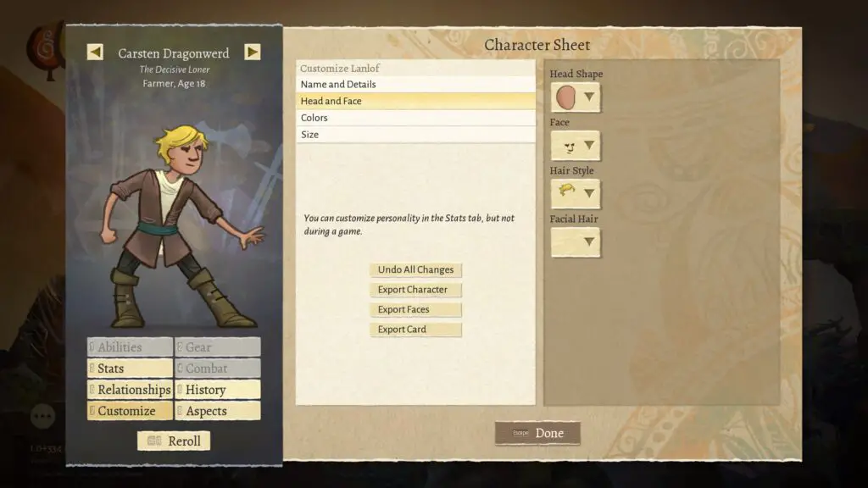The height and width of the screenshot is (488, 868).
Task: Switch to the Stats tab
Action: click(130, 369)
